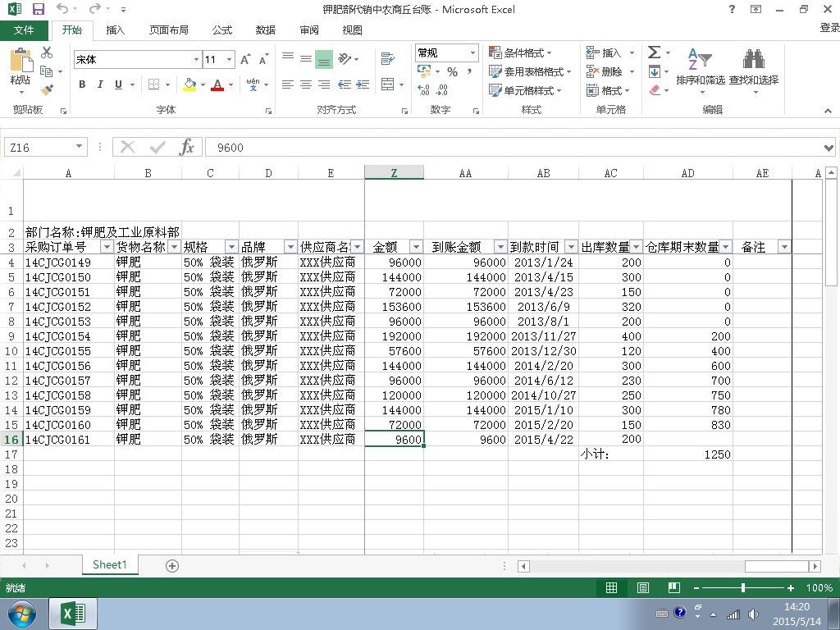This screenshot has width=840, height=630.
Task: Click the fill color bucket icon
Action: 189,84
